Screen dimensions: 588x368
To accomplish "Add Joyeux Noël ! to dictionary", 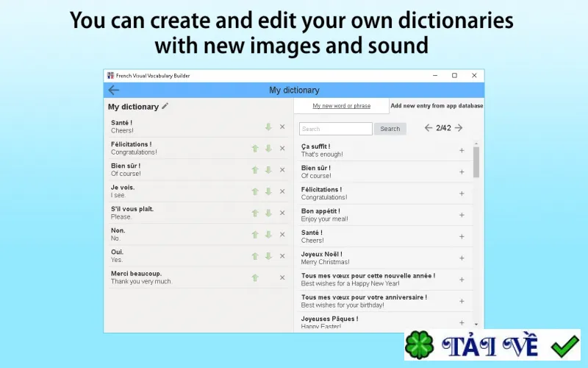I will pos(462,258).
